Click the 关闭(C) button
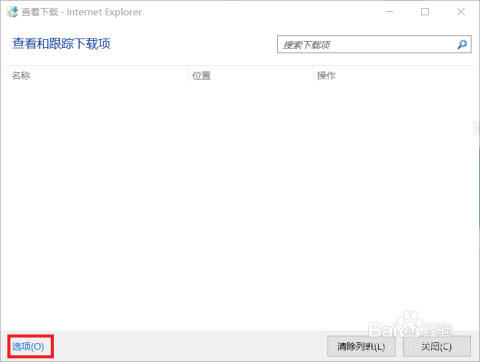480x362 pixels. point(437,347)
